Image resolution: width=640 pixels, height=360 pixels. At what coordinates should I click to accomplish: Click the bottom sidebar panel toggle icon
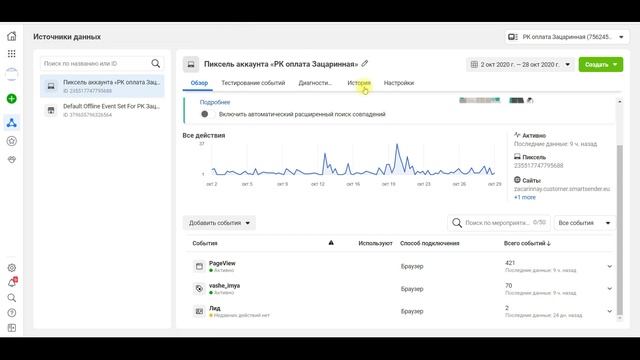[x=11, y=328]
